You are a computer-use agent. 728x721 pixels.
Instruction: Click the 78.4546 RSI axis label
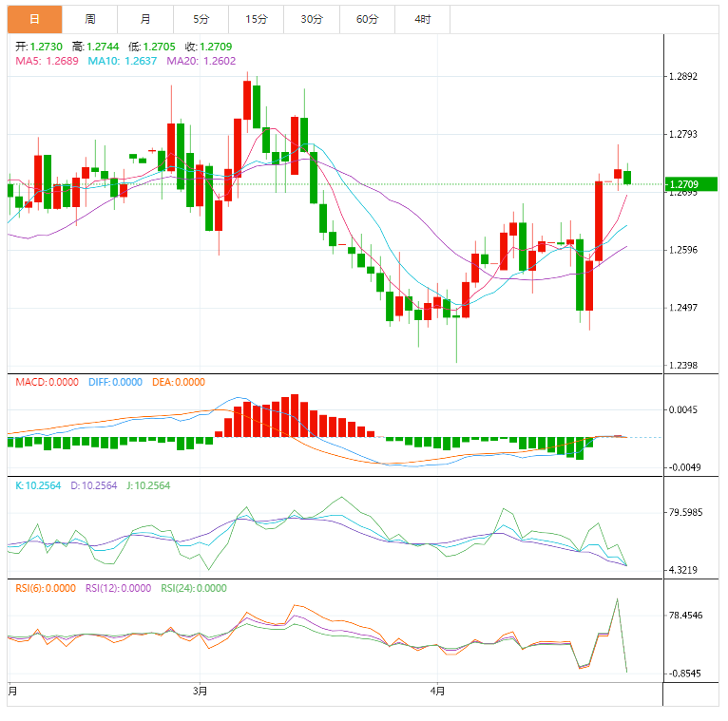[686, 616]
